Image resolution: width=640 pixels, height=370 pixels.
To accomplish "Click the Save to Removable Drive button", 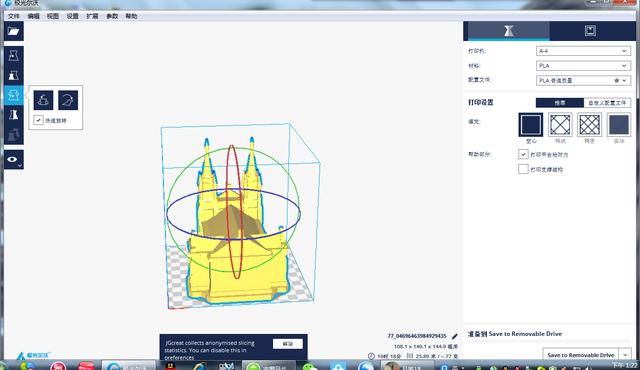I will pos(580,355).
